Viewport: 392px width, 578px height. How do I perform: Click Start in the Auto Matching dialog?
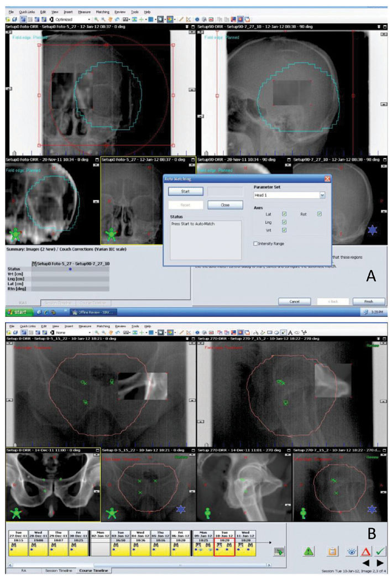(x=185, y=192)
